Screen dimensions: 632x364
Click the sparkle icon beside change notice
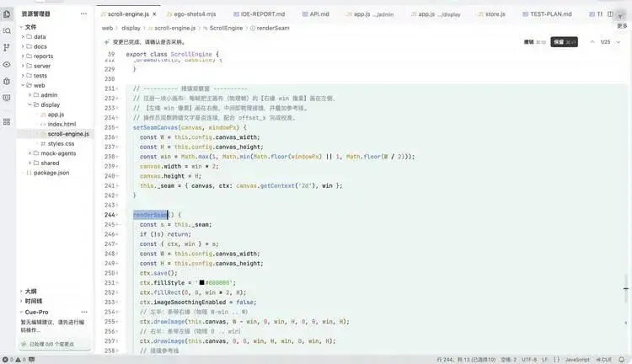click(106, 42)
